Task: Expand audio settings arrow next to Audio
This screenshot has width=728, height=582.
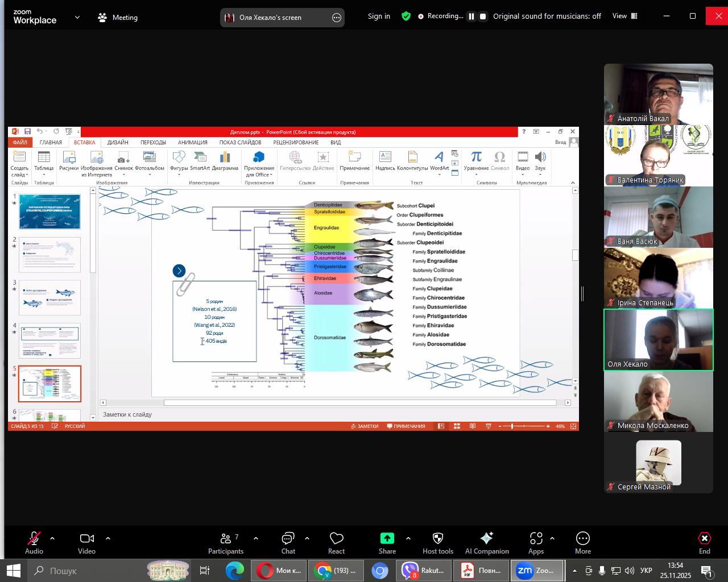Action: (52, 538)
